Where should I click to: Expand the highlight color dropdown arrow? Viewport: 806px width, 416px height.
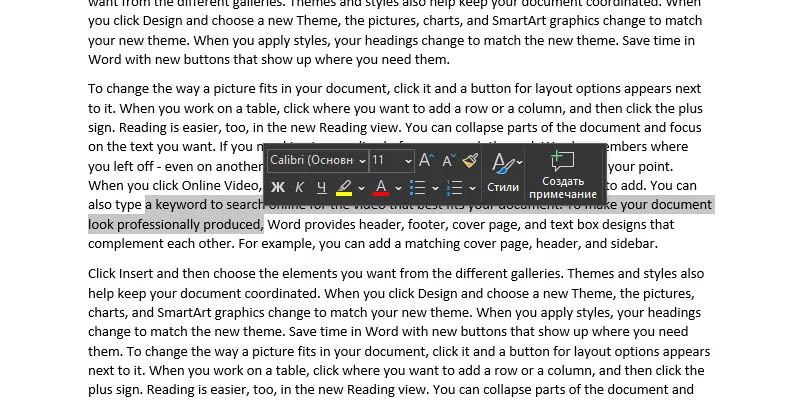[361, 188]
